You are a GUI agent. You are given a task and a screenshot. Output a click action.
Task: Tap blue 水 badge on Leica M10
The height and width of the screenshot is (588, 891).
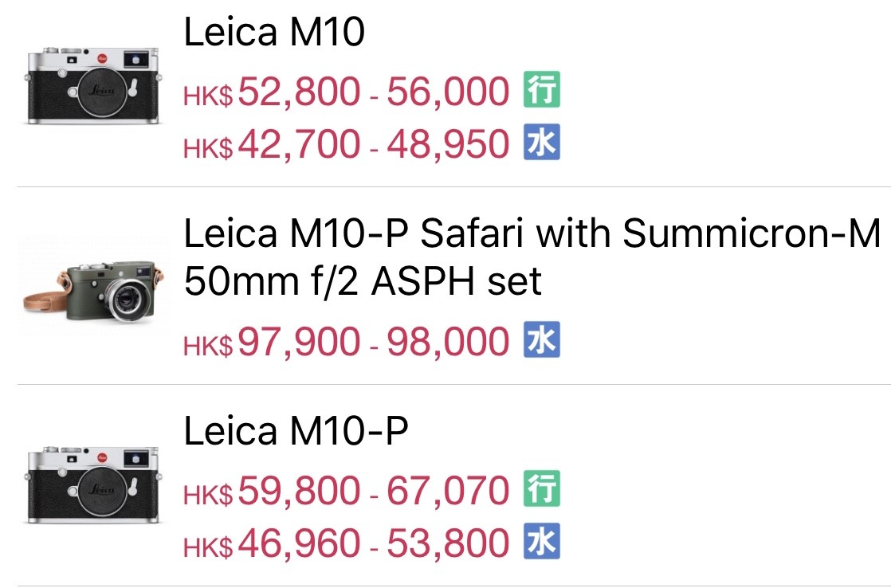tap(541, 143)
